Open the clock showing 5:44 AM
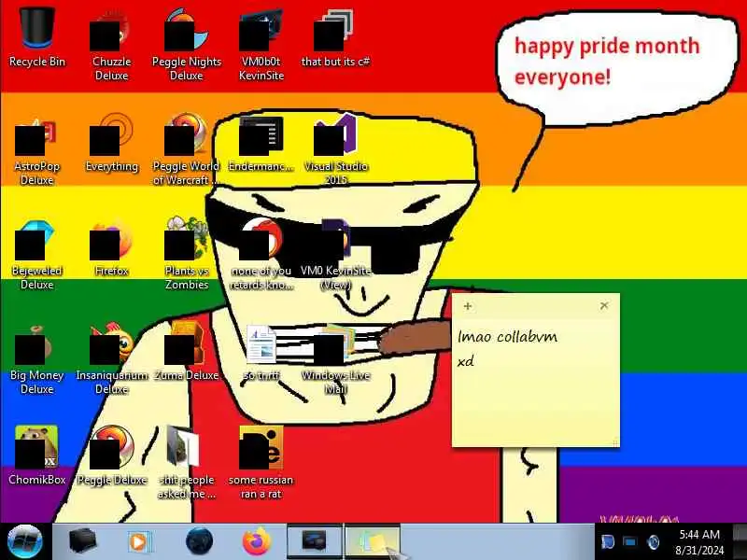Image resolution: width=747 pixels, height=560 pixels. (x=699, y=542)
